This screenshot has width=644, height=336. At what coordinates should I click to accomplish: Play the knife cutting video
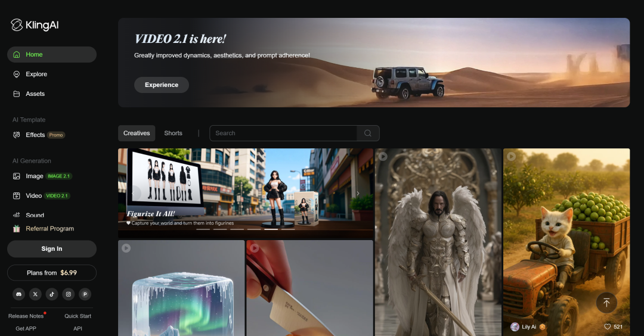click(x=255, y=248)
